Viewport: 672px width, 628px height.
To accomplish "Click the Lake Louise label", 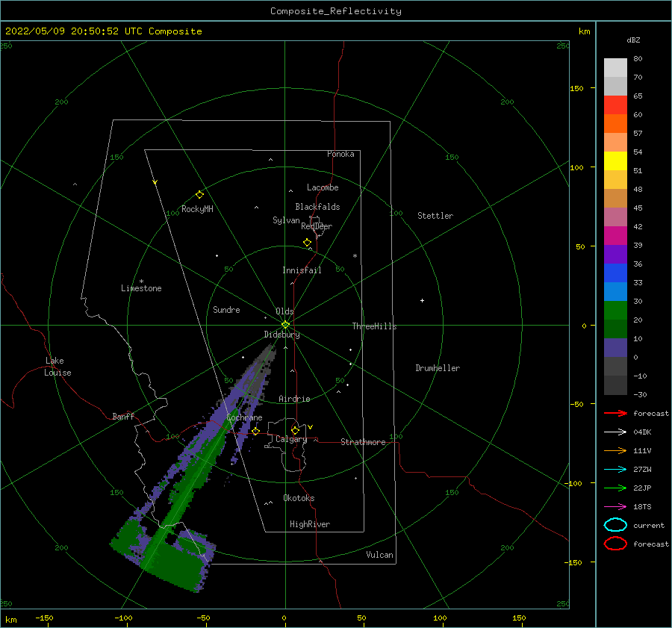I will (57, 367).
